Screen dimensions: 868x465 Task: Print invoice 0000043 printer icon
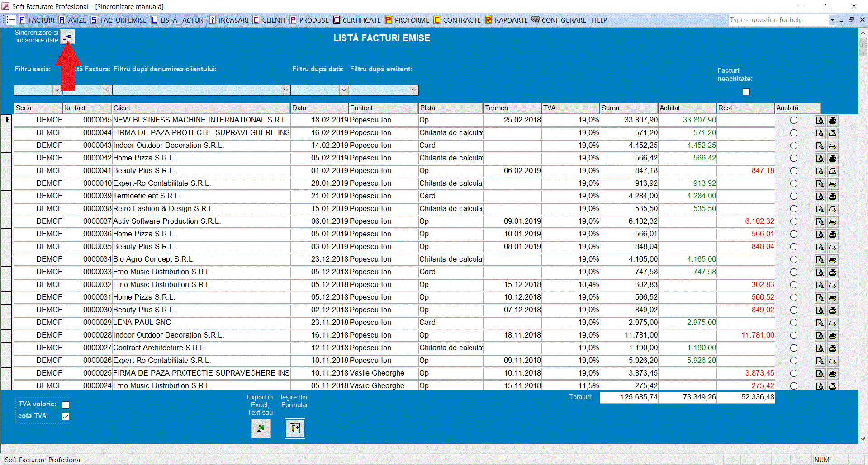coord(832,146)
